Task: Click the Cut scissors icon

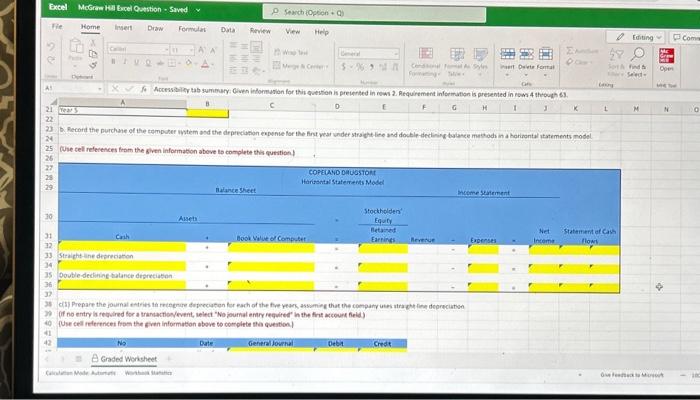Action: [93, 43]
